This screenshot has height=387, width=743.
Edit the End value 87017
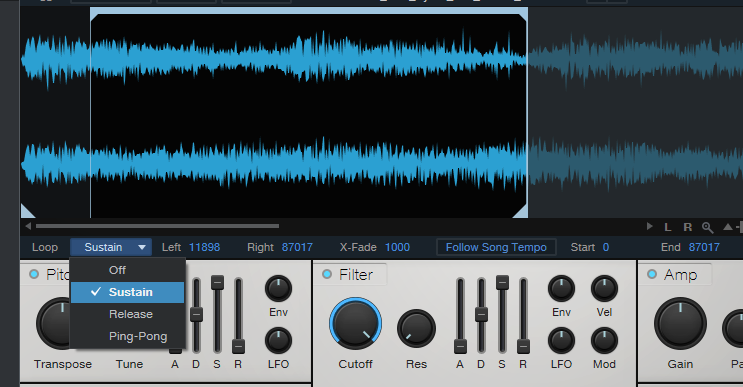[x=704, y=247]
